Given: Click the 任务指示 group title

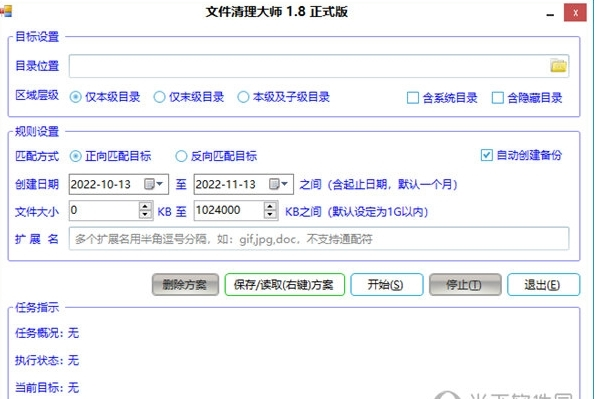Looking at the screenshot, I should 37,307.
